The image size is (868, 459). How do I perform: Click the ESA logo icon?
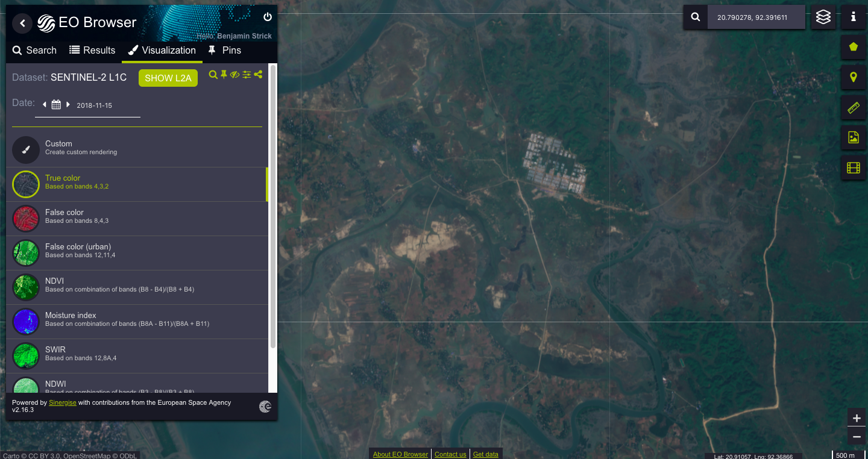pyautogui.click(x=265, y=407)
